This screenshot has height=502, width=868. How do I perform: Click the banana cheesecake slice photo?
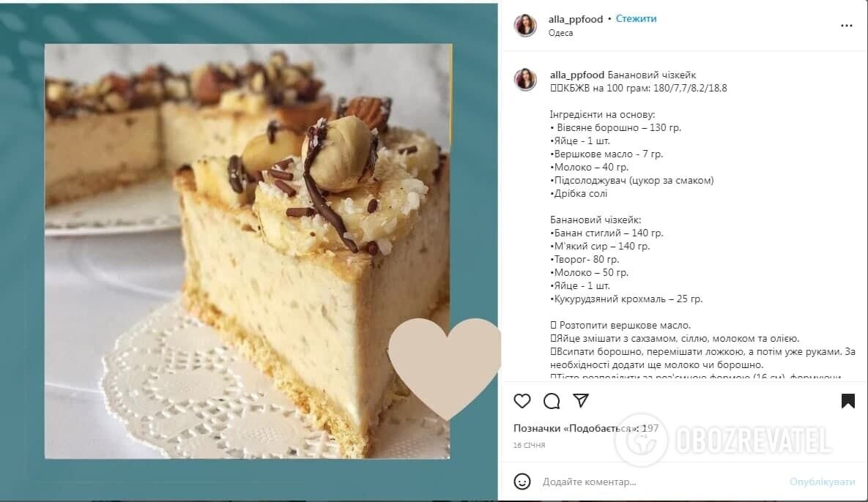(248, 252)
